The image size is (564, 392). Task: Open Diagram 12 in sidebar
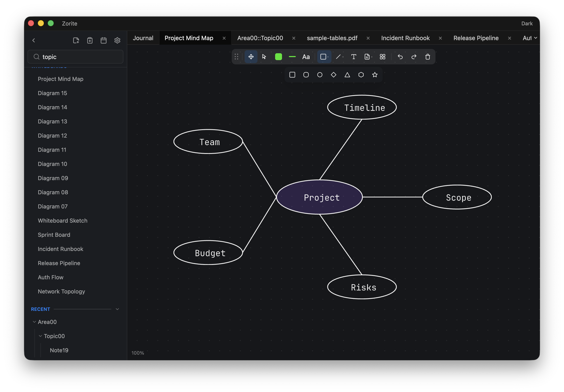tap(52, 135)
